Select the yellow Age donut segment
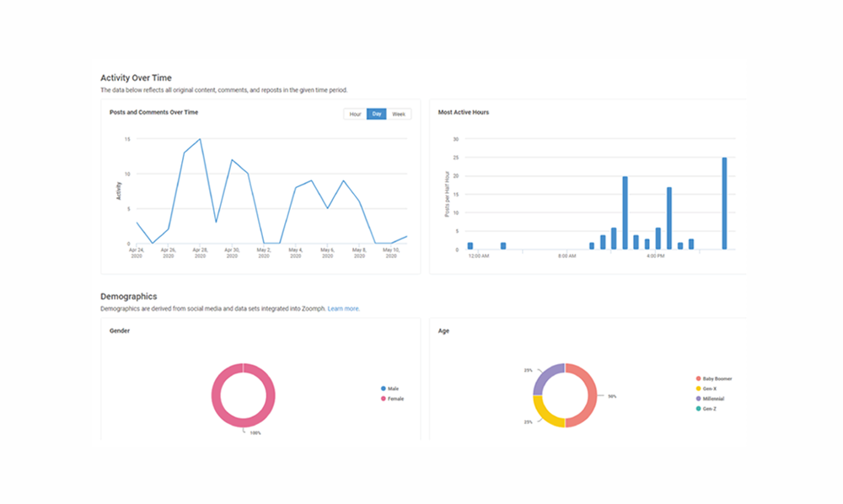843x504 pixels. coord(545,416)
